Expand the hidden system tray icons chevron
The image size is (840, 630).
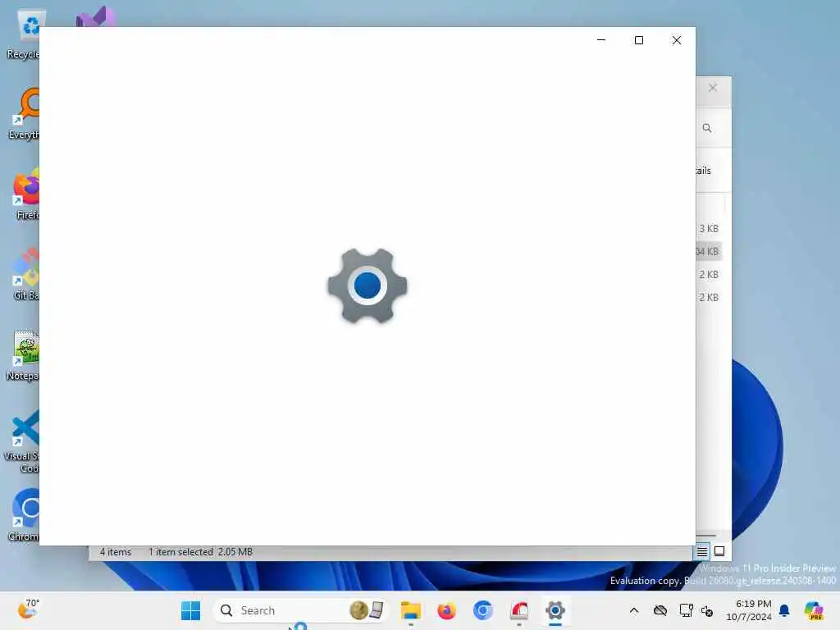[634, 610]
